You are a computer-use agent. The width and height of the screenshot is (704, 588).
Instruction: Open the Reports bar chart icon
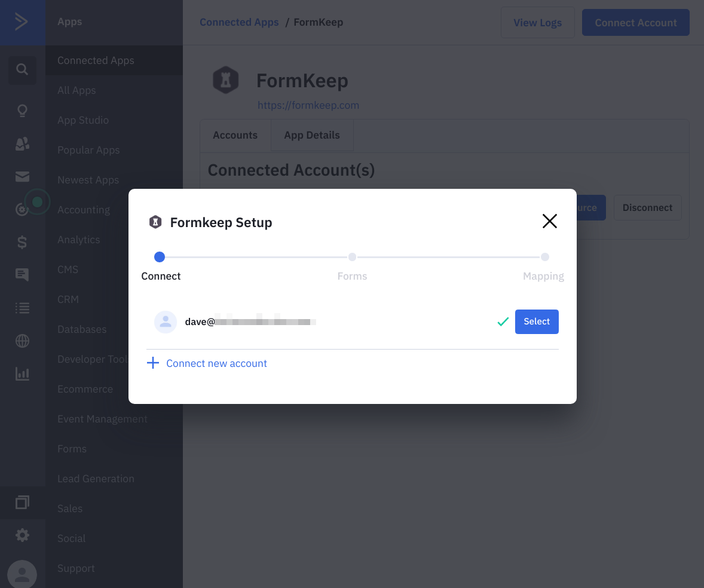pos(22,374)
